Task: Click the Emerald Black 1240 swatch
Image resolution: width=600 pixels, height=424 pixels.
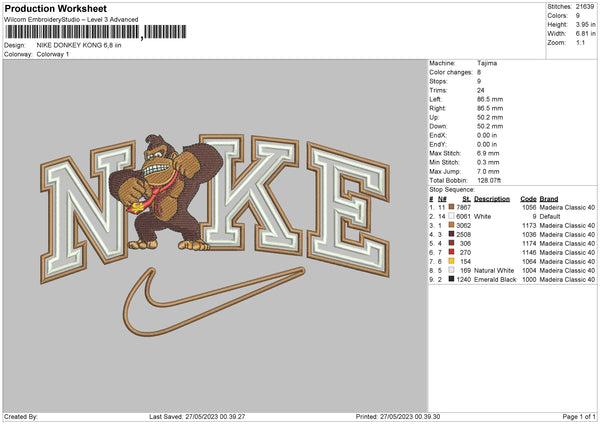Action: (452, 279)
